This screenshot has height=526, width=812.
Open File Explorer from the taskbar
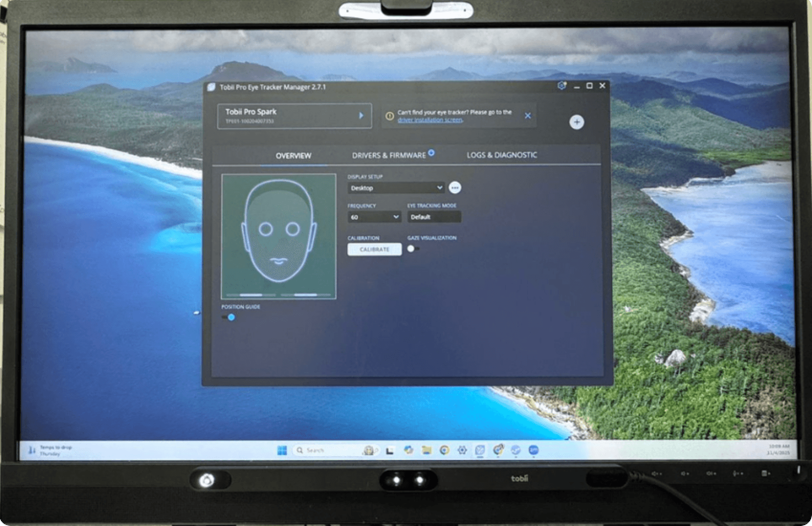(426, 450)
